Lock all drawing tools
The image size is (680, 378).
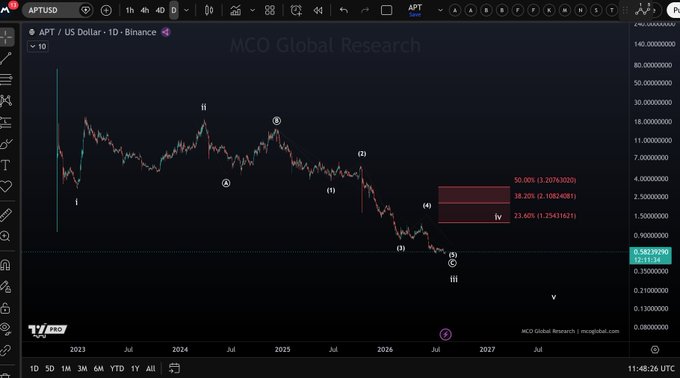click(6, 308)
